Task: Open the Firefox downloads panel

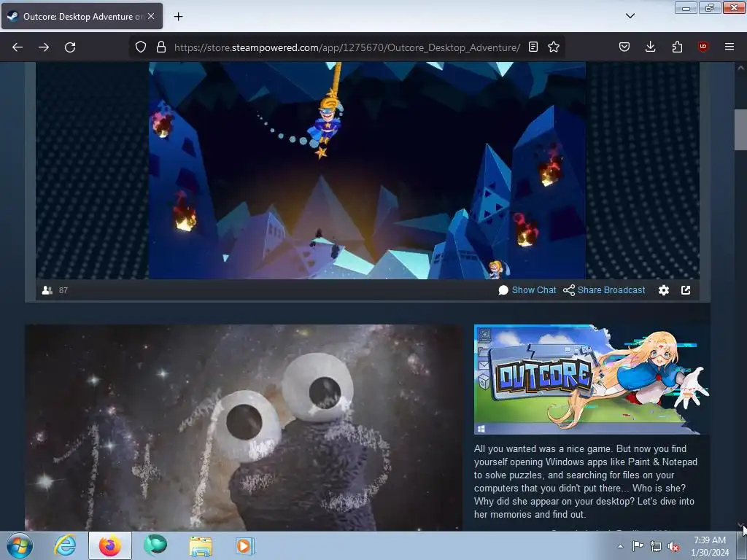Action: (650, 47)
